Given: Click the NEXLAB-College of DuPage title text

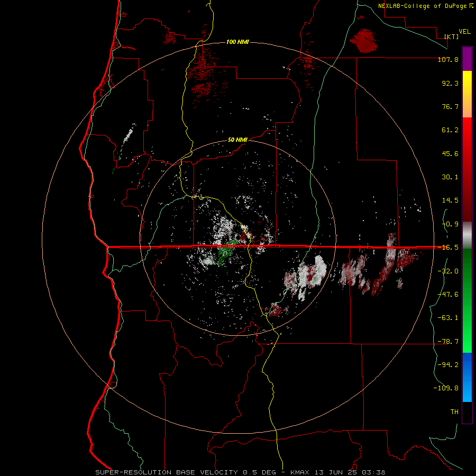Looking at the screenshot, I should [425, 6].
